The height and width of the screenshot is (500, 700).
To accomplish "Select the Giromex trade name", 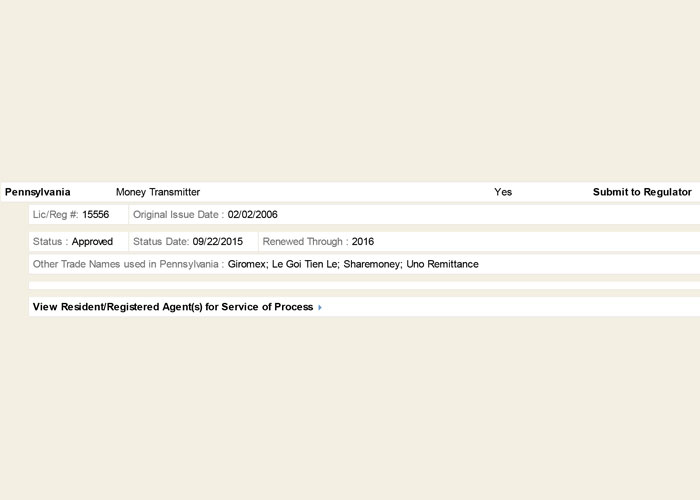I will click(248, 264).
